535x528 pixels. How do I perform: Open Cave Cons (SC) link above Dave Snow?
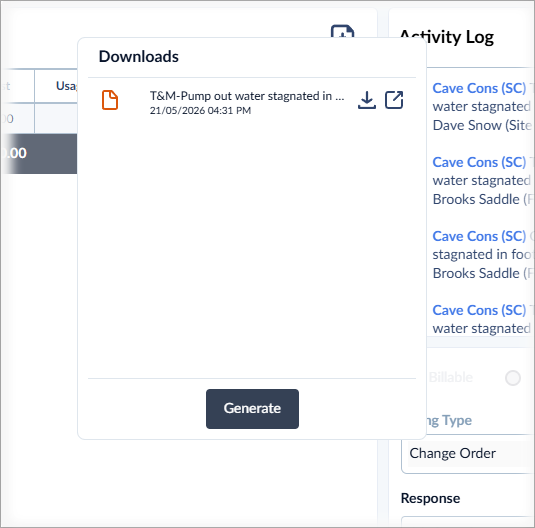479,88
